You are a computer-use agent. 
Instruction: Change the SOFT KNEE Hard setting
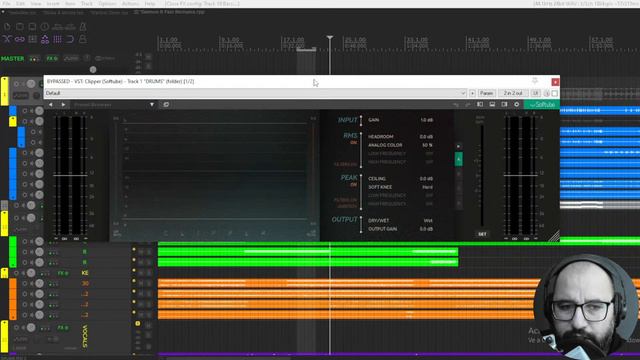pos(428,187)
